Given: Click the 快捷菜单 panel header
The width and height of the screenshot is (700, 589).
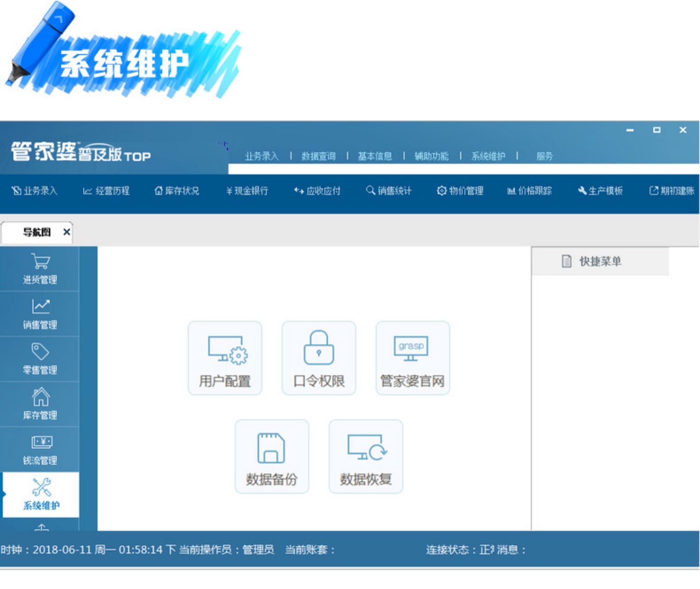Looking at the screenshot, I should point(600,261).
